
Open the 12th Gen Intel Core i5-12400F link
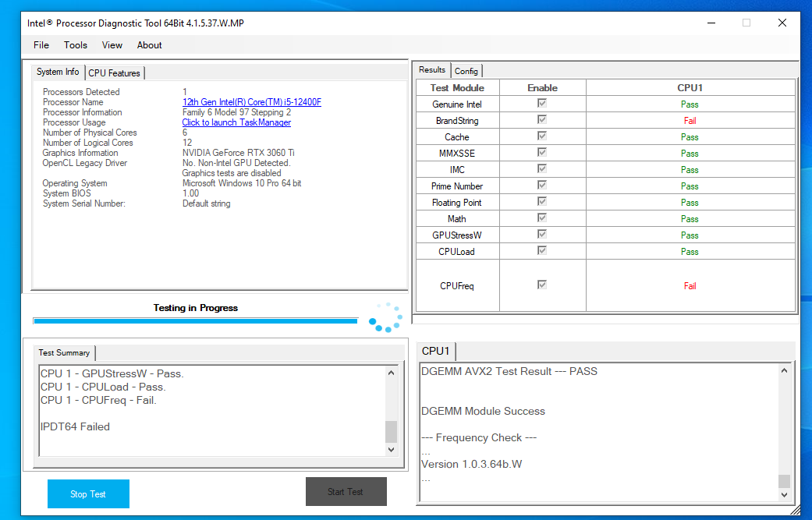pyautogui.click(x=252, y=102)
